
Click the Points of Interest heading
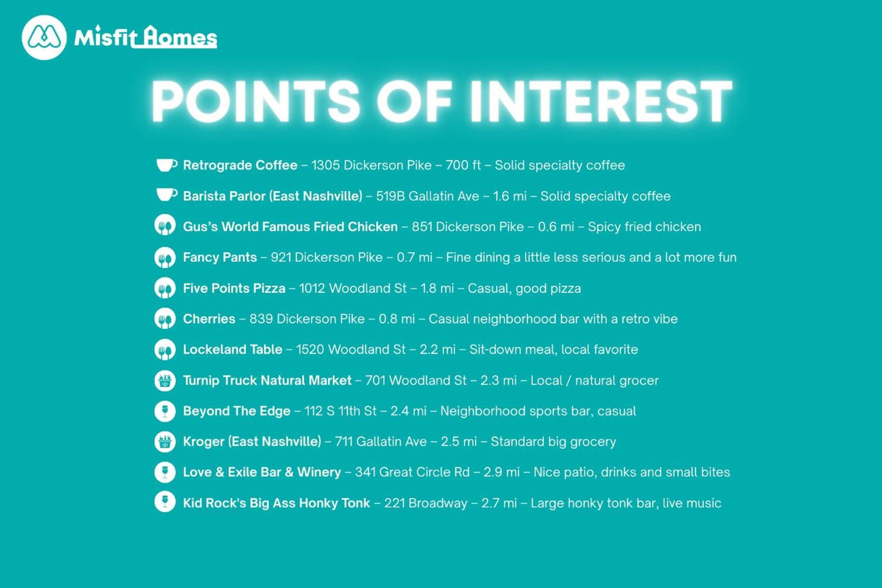click(441, 101)
